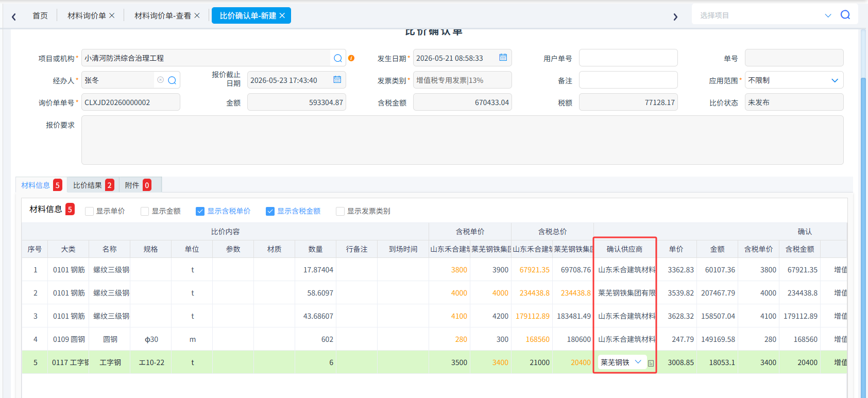Switch to the 首页 tab
Image resolution: width=868 pixels, height=398 pixels.
tap(40, 15)
